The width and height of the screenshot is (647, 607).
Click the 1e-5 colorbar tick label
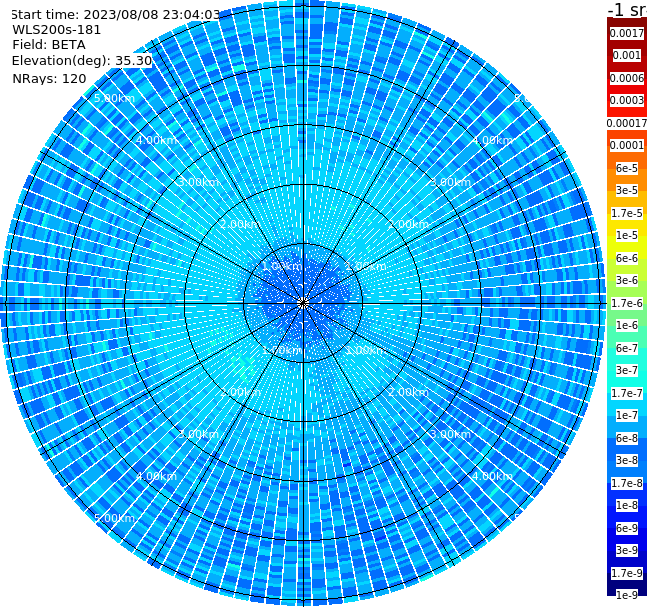coord(627,235)
